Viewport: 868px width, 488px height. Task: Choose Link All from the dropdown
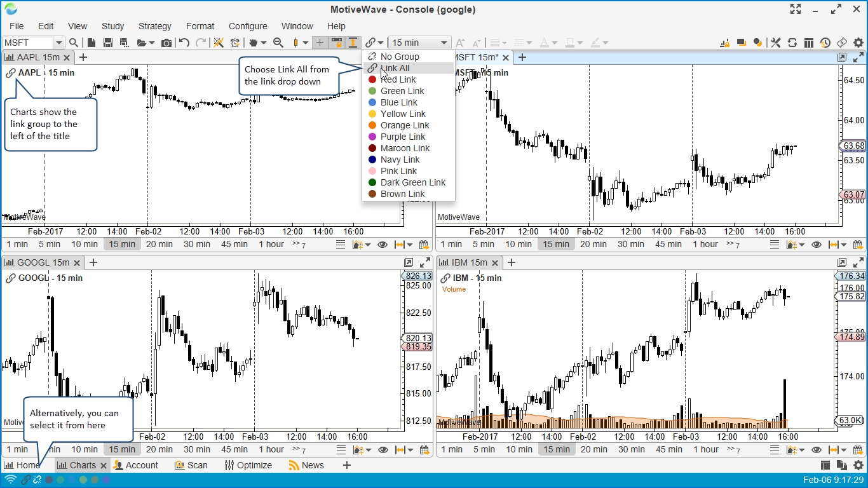click(x=409, y=68)
